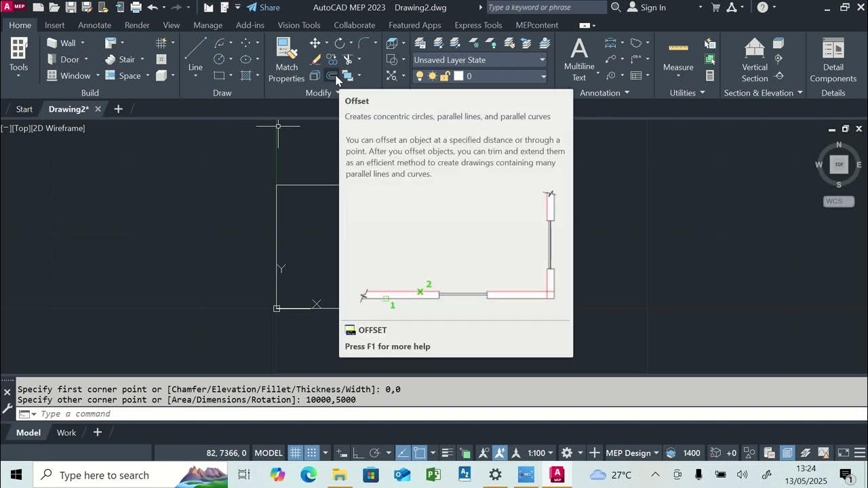
Task: Open the Unsaved Layer State dropdown
Action: [541, 60]
